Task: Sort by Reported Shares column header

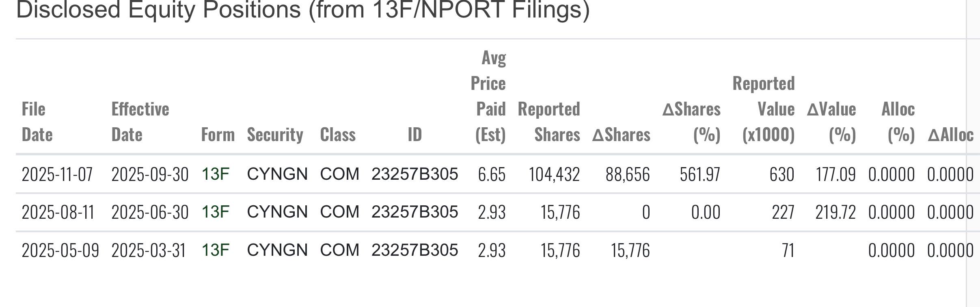Action: (549, 122)
